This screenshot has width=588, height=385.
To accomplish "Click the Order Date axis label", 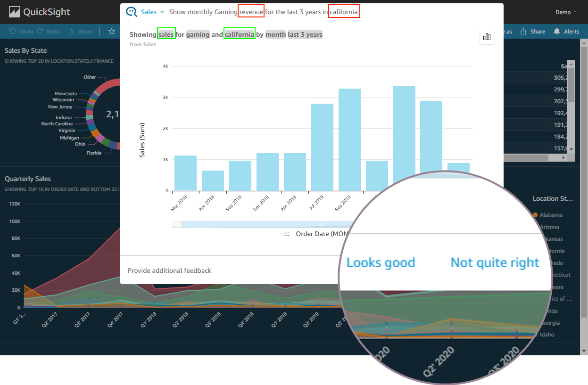I will pos(322,234).
